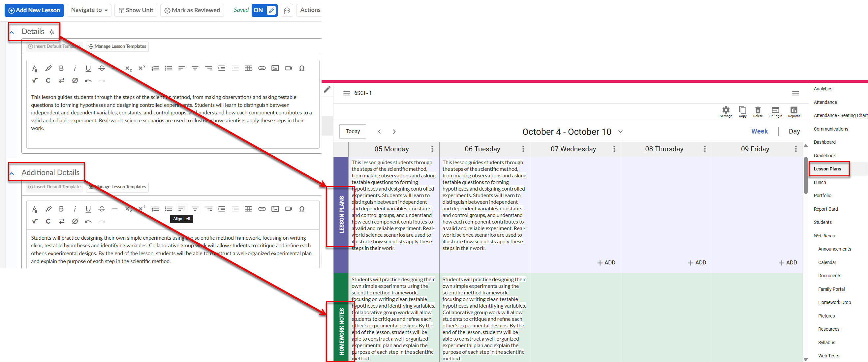Open Gradebook in the side menu
868x362 pixels.
[x=824, y=156]
